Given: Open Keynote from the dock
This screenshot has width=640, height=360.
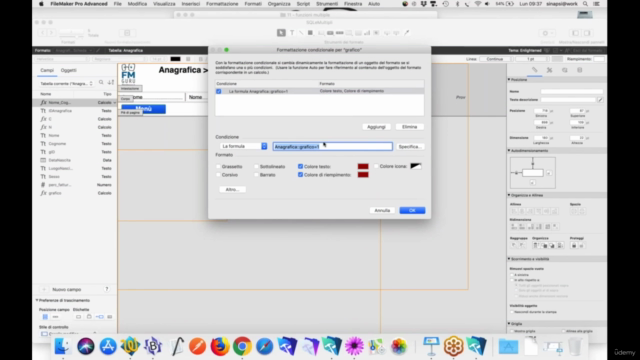Looking at the screenshot, I should (x=431, y=346).
